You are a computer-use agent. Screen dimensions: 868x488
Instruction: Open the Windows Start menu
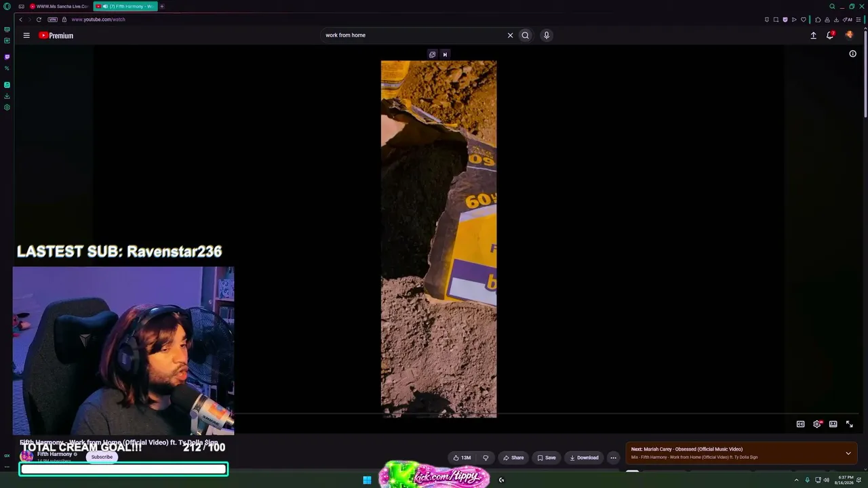coord(367,480)
